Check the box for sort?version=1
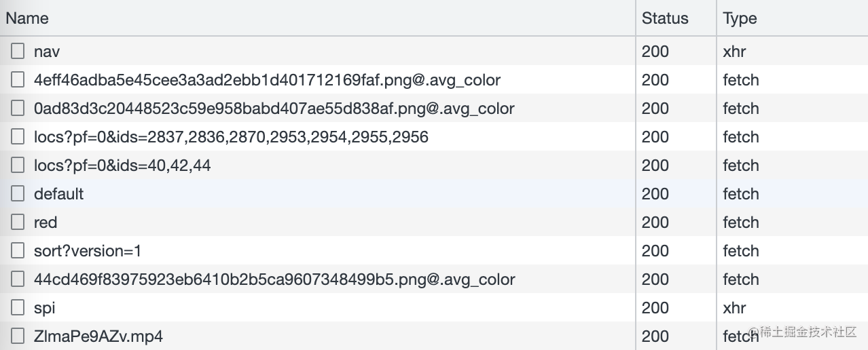868x350 pixels. (18, 250)
